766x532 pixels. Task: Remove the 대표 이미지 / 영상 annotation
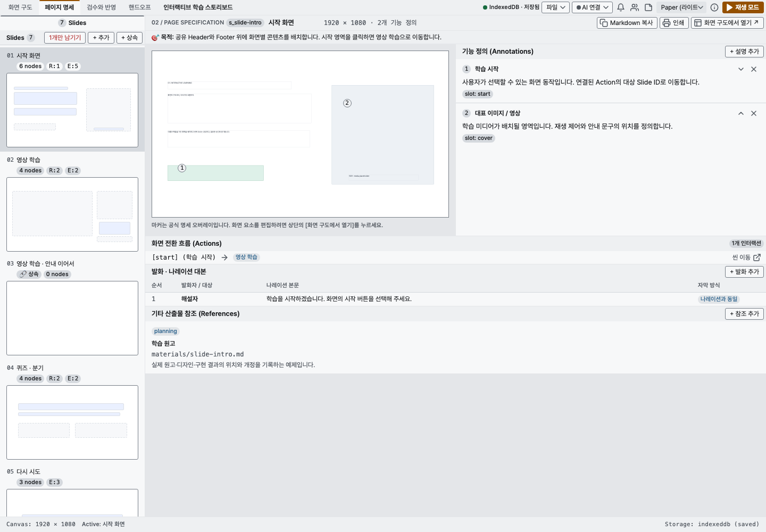point(754,113)
